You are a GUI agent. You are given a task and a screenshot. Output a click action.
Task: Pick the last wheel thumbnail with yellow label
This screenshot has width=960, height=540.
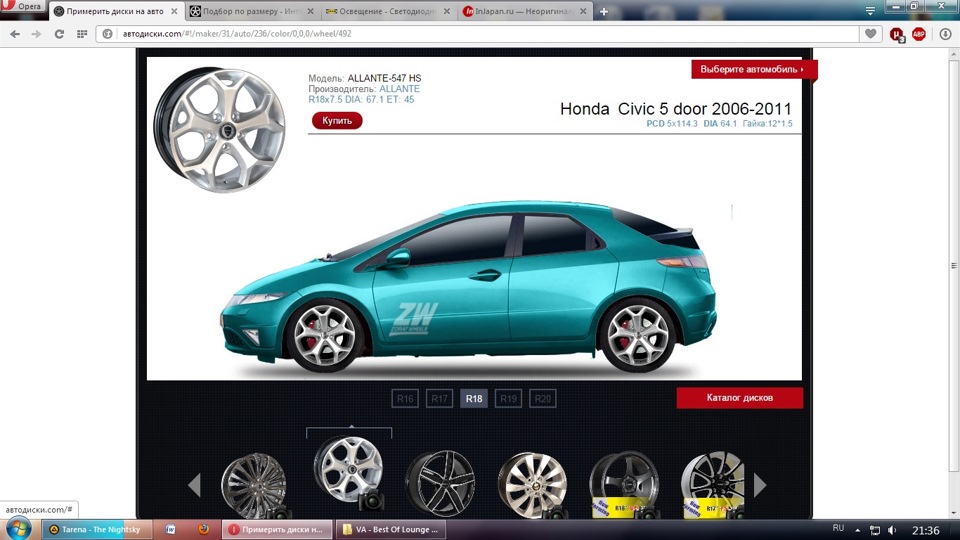(713, 485)
